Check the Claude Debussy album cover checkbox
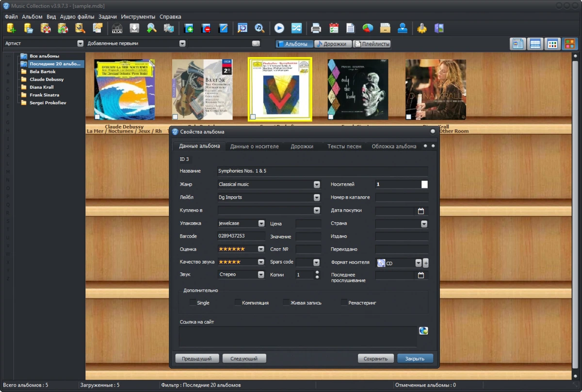This screenshot has height=392, width=582. [x=97, y=117]
